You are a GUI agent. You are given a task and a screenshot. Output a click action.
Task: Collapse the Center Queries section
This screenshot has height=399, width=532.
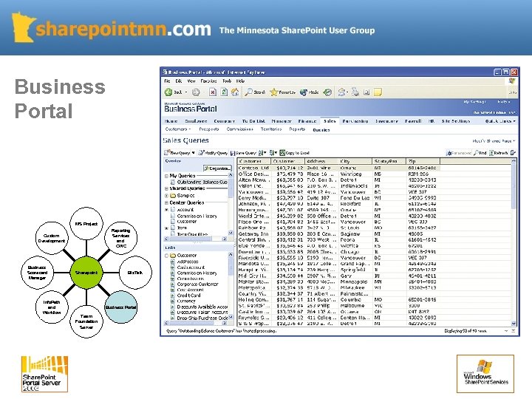tap(166, 202)
